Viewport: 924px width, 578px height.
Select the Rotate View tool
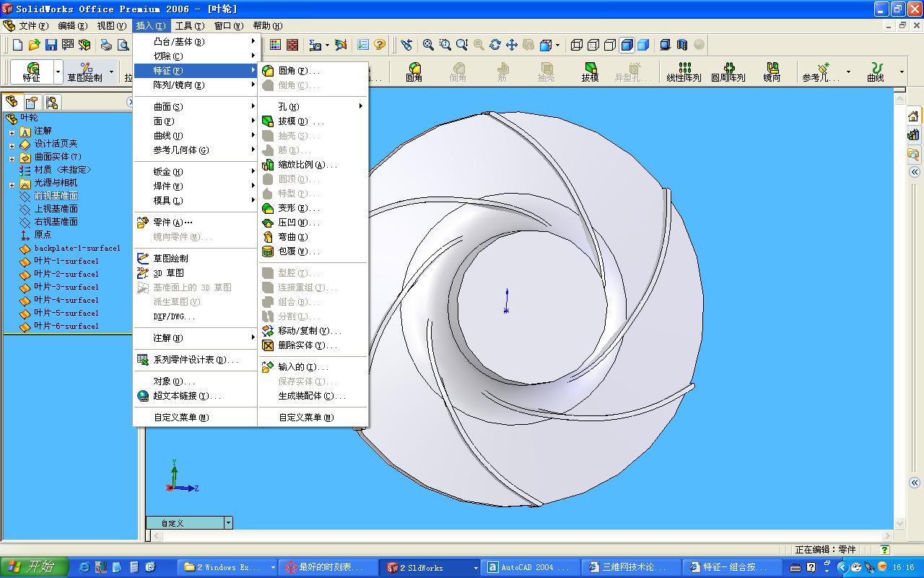point(495,45)
